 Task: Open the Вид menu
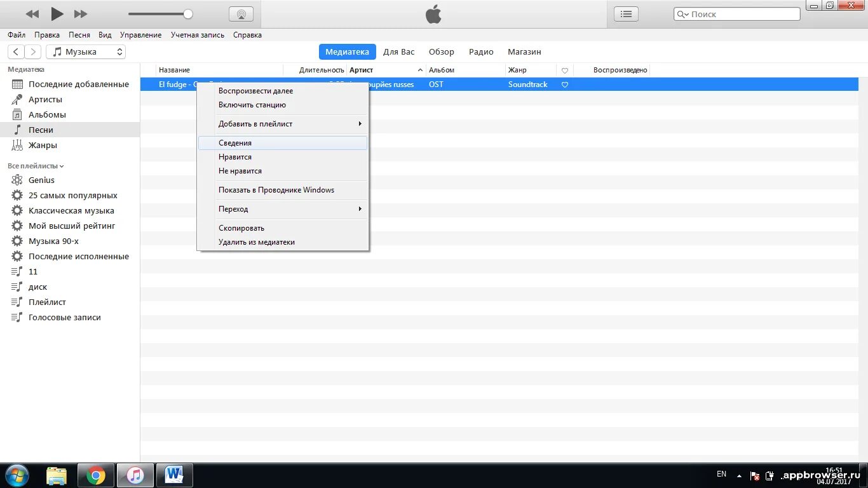105,35
